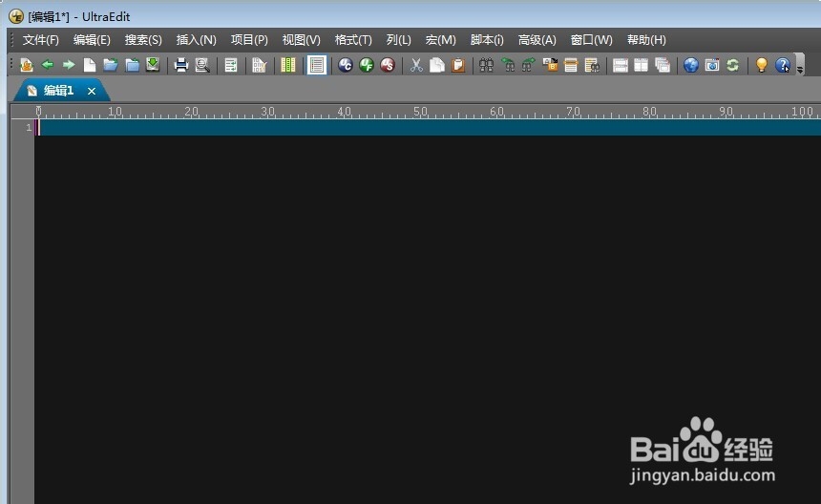The width and height of the screenshot is (821, 504).
Task: Open the 视图(V) menu
Action: [x=301, y=40]
